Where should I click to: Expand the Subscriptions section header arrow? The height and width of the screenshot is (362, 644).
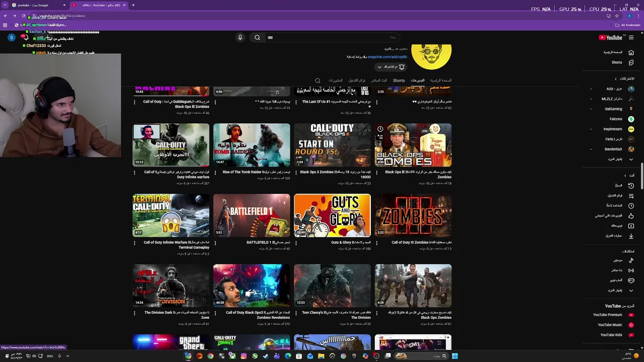point(615,79)
